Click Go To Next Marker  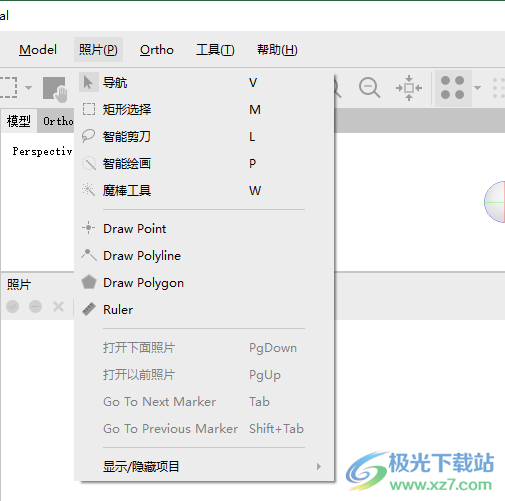pyautogui.click(x=204, y=402)
